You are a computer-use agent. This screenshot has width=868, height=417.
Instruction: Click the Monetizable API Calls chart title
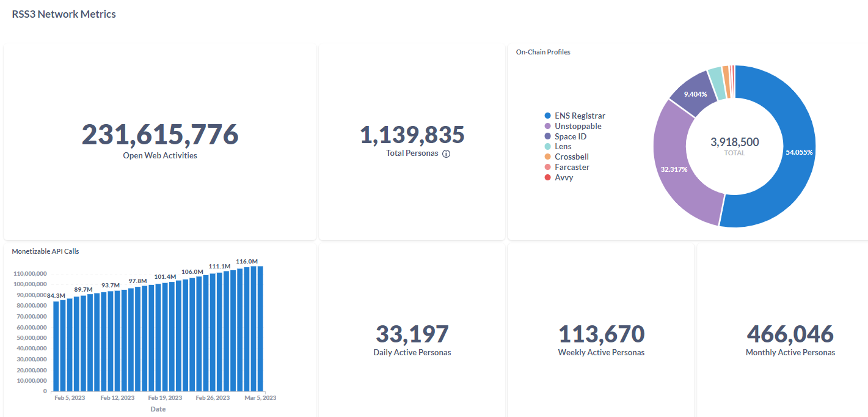coord(45,251)
